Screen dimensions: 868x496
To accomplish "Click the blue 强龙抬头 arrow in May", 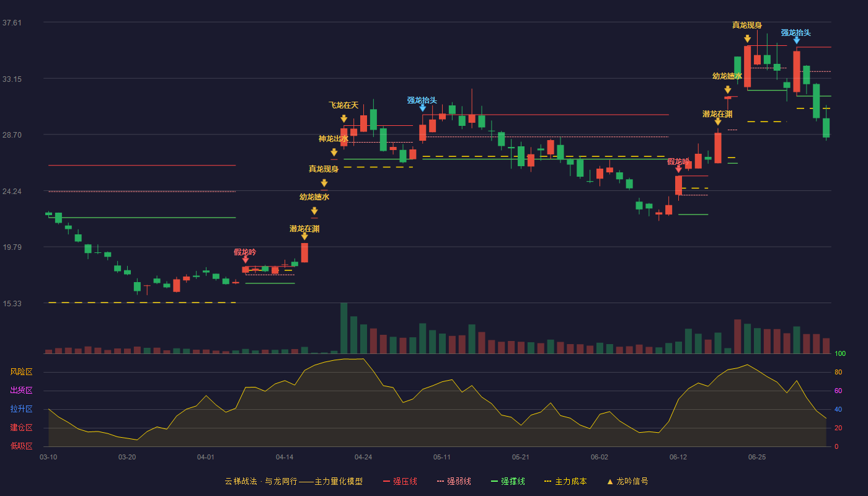I will pyautogui.click(x=423, y=108).
